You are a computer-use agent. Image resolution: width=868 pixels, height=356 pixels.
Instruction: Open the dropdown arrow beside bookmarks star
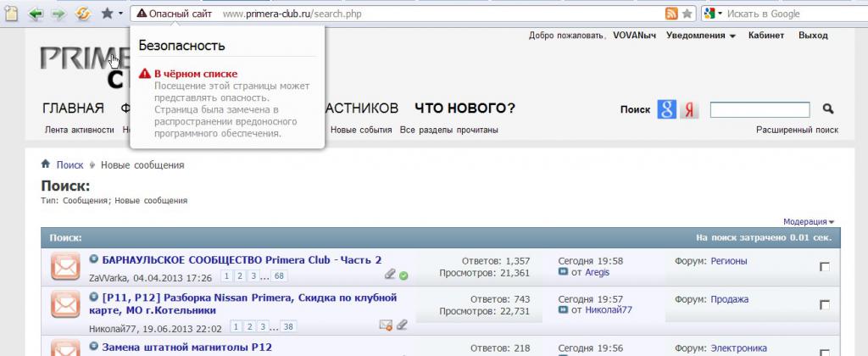(x=120, y=14)
